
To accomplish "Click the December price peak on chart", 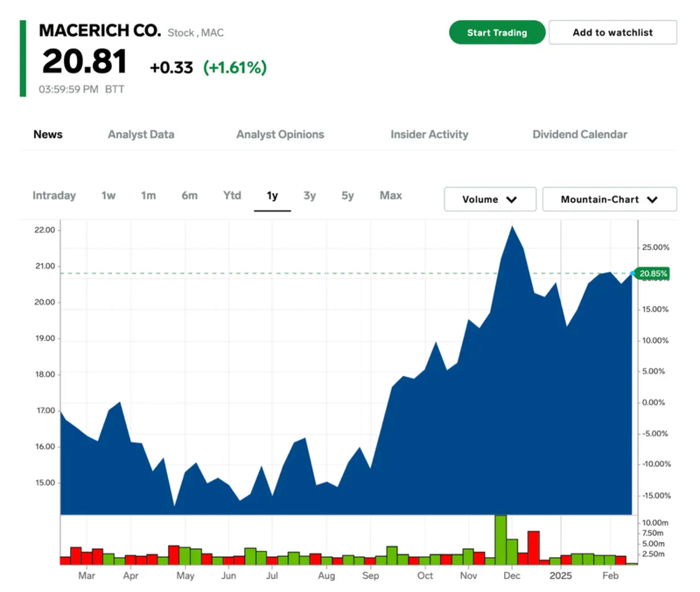I will [512, 227].
